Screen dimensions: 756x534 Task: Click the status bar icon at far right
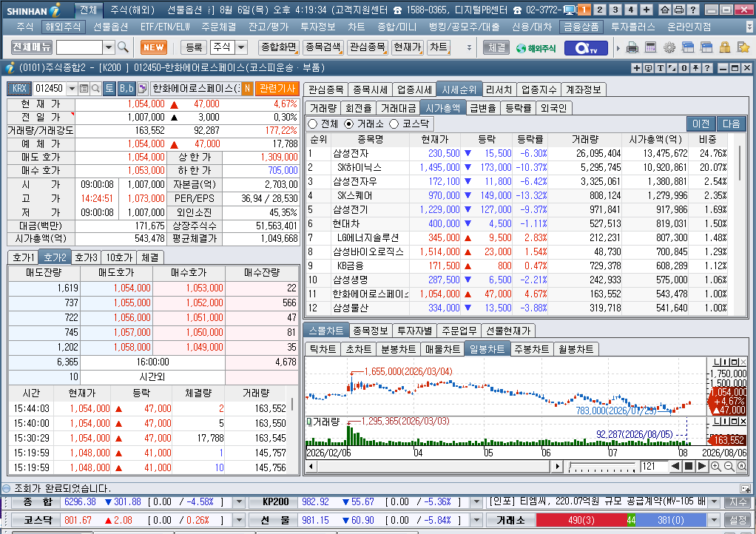click(745, 488)
